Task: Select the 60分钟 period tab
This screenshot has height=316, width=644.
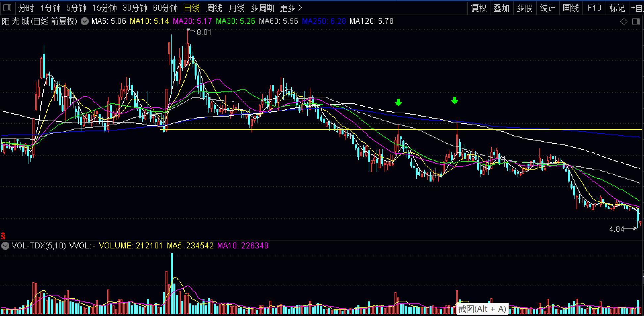Action: (165, 8)
